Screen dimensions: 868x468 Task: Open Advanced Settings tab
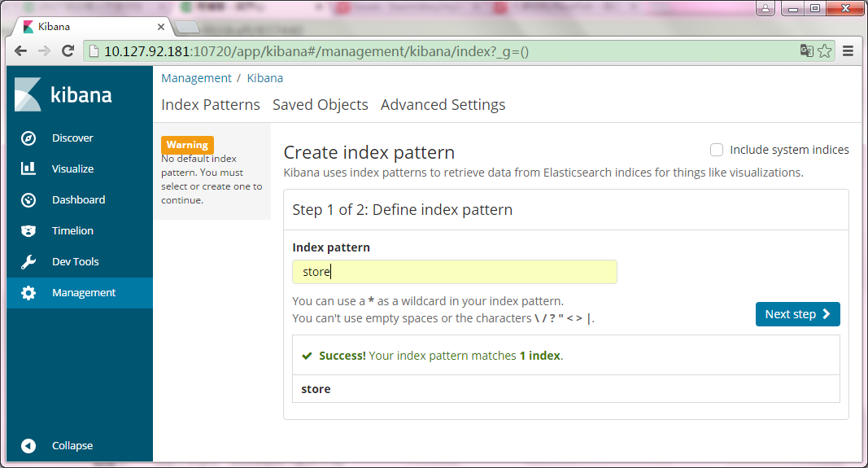coord(443,105)
